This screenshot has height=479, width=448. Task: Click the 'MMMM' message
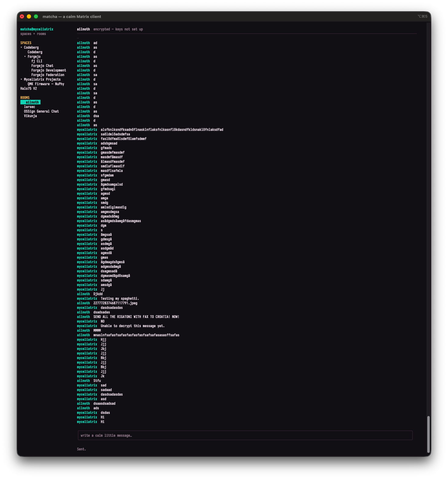coord(97,330)
